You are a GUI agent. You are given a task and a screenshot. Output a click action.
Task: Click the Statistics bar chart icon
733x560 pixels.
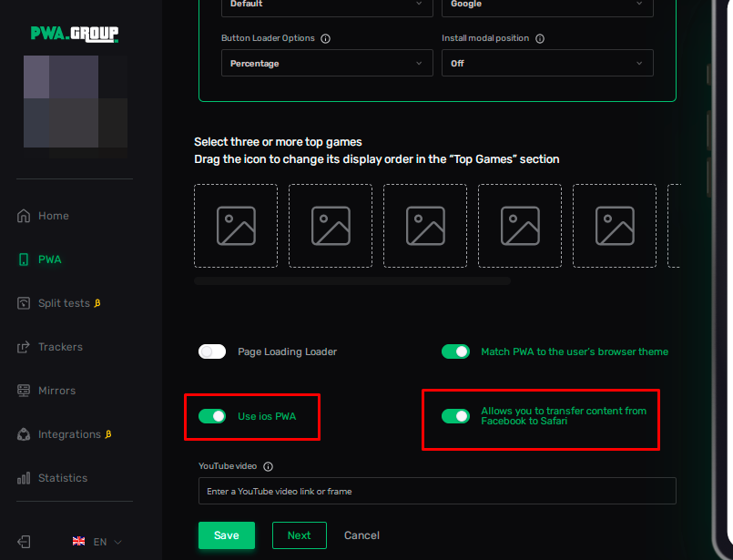24,478
